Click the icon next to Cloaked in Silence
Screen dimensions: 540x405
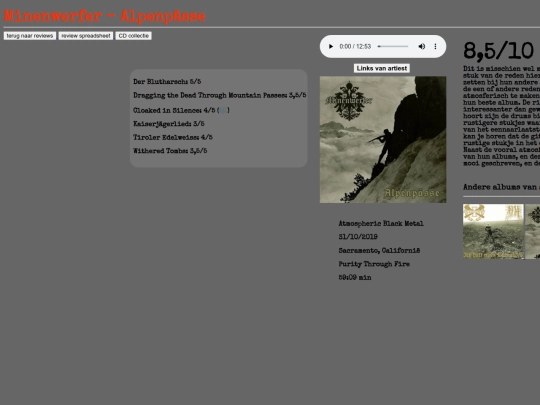tap(223, 110)
